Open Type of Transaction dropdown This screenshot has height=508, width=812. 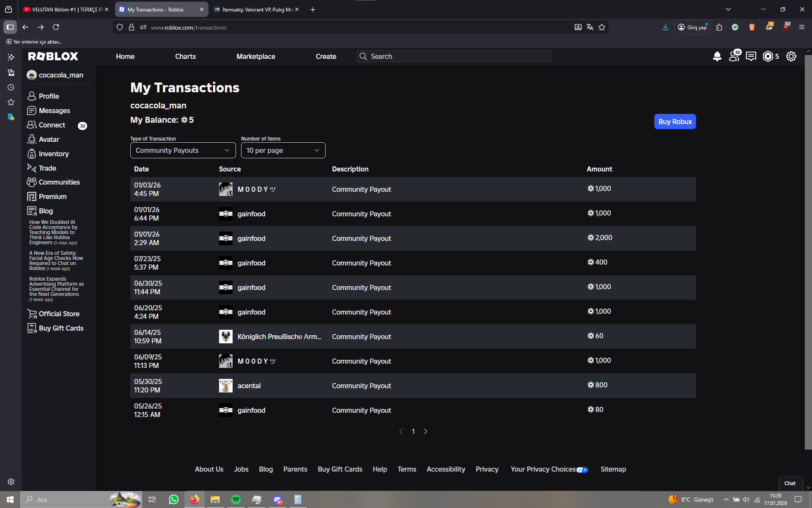183,150
